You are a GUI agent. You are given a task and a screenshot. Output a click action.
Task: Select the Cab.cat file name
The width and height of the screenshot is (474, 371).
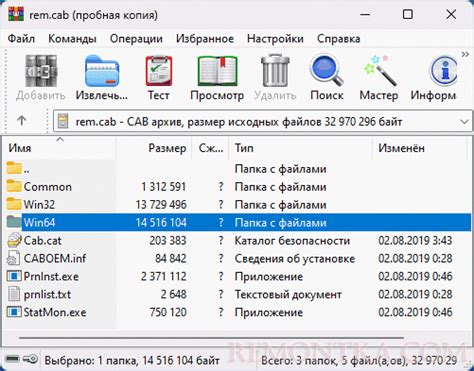pyautogui.click(x=42, y=241)
